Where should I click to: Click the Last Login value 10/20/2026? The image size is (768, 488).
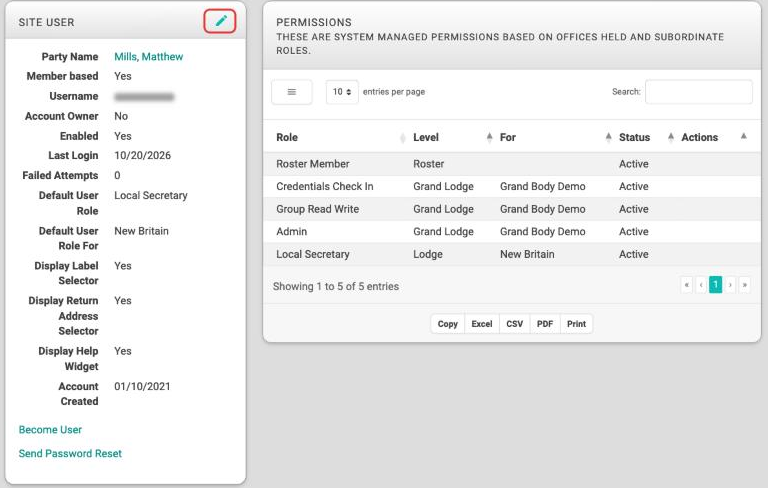click(143, 155)
